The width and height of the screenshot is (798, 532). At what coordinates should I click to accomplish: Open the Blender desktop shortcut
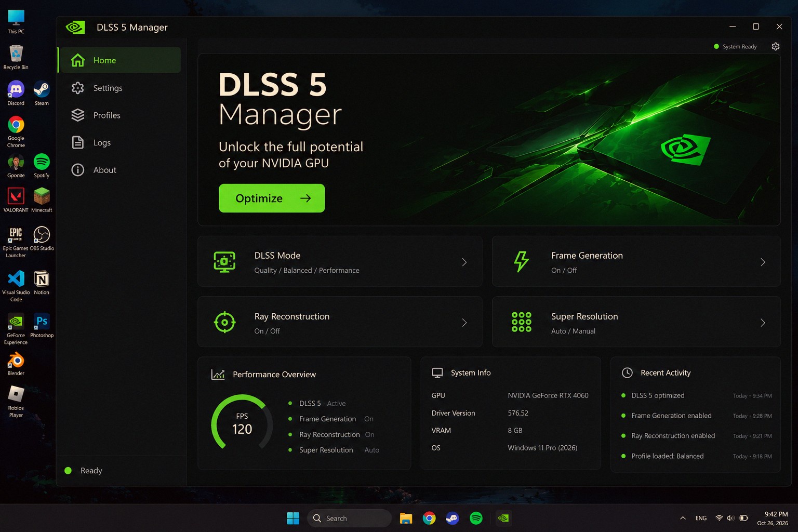pos(16,364)
